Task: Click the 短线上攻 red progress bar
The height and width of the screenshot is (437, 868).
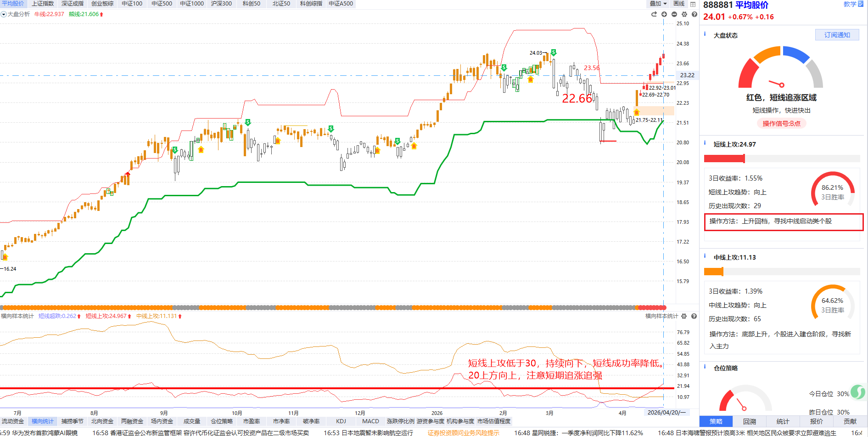Action: [x=724, y=159]
